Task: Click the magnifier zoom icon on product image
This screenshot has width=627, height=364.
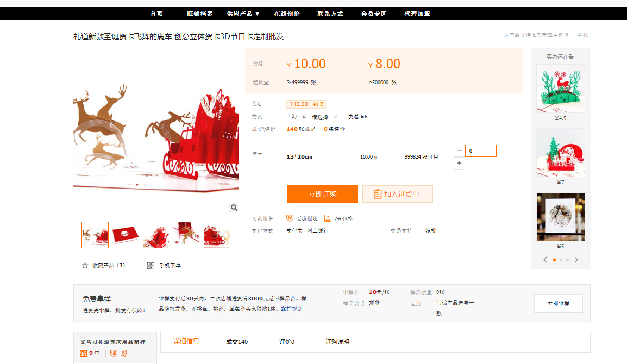Action: (x=233, y=208)
